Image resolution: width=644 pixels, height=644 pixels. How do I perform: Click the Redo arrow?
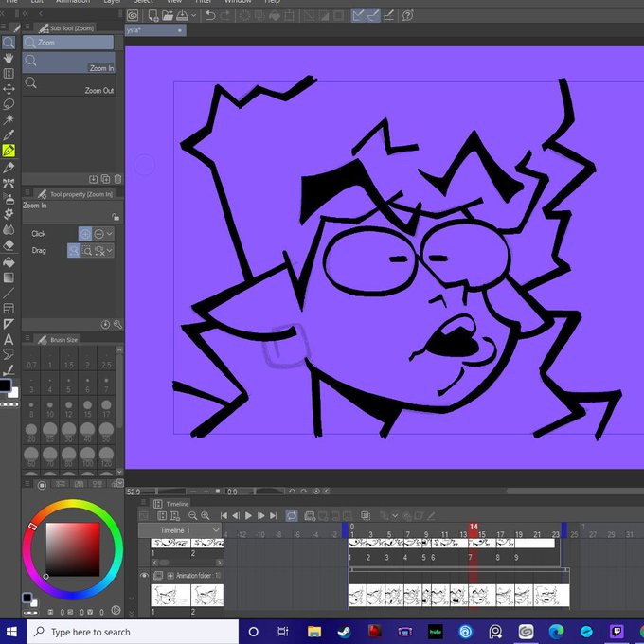click(225, 15)
